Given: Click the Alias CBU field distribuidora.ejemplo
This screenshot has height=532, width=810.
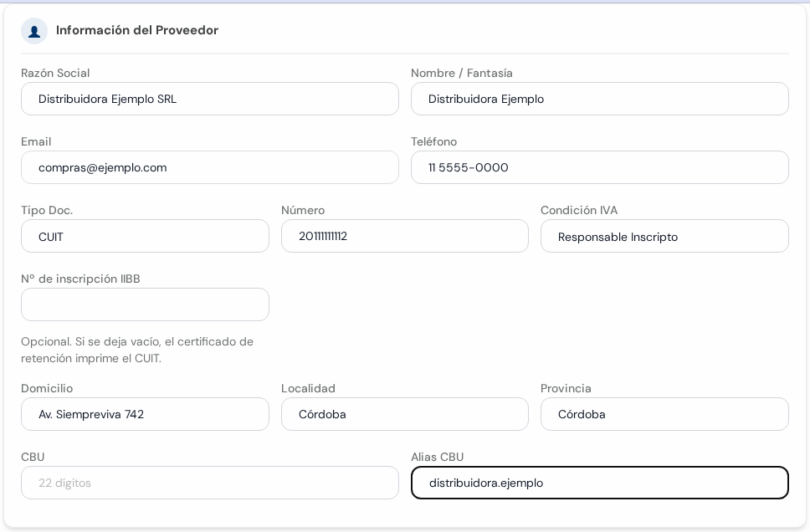Looking at the screenshot, I should pyautogui.click(x=600, y=483).
